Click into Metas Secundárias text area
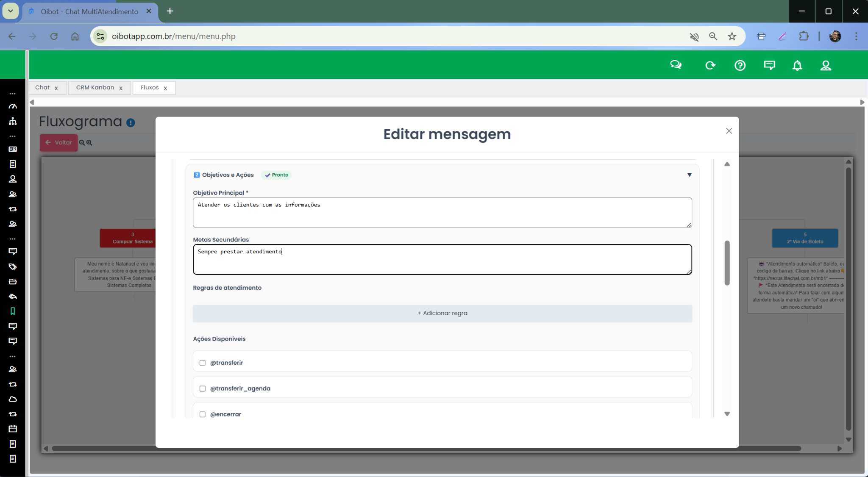868x477 pixels. (442, 259)
